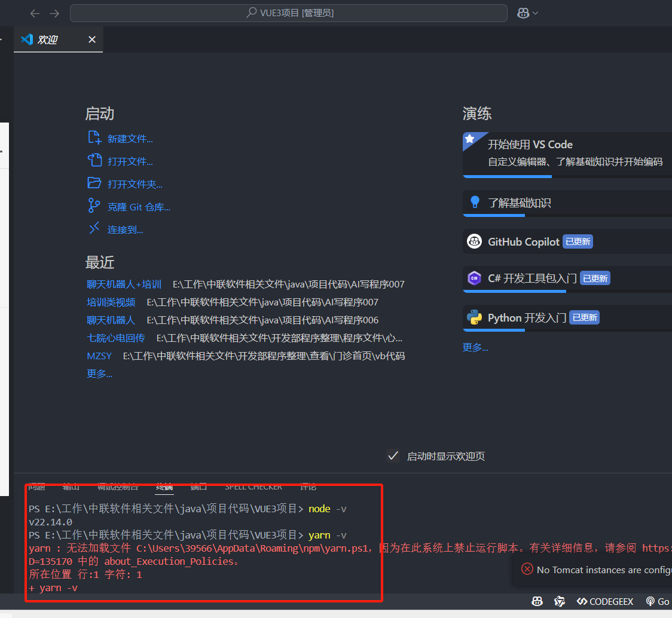672x618 pixels.
Task: Open recent project 培训类视频
Action: (111, 302)
